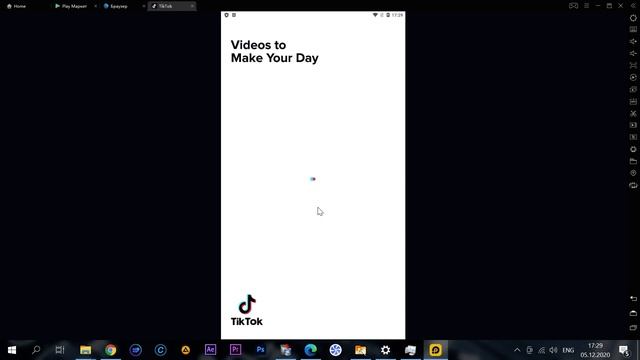Open the operation recorder sidebar icon
Viewport: 640px width, 360px height.
633,77
